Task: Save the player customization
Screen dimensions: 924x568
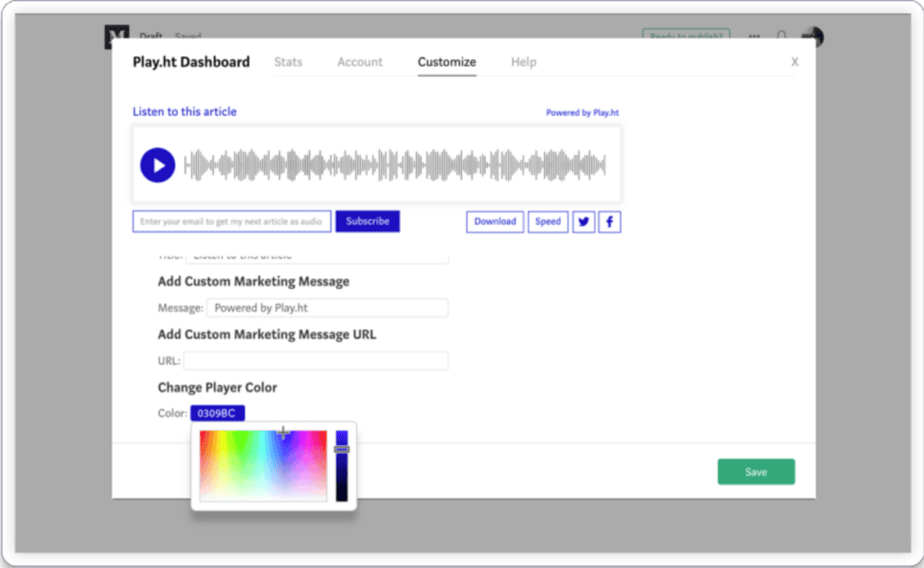Action: click(756, 472)
